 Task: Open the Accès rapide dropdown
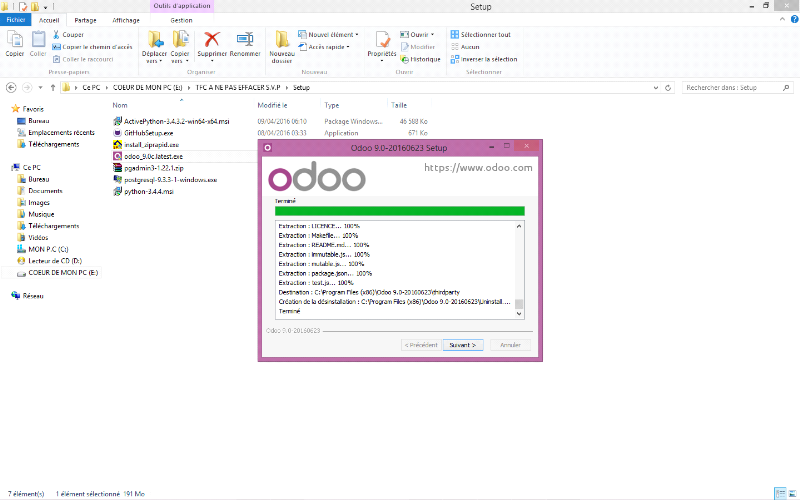(324, 47)
